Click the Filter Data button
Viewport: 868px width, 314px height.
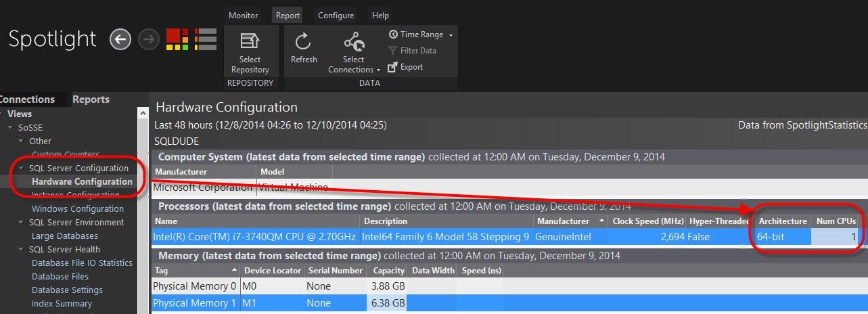tap(412, 51)
